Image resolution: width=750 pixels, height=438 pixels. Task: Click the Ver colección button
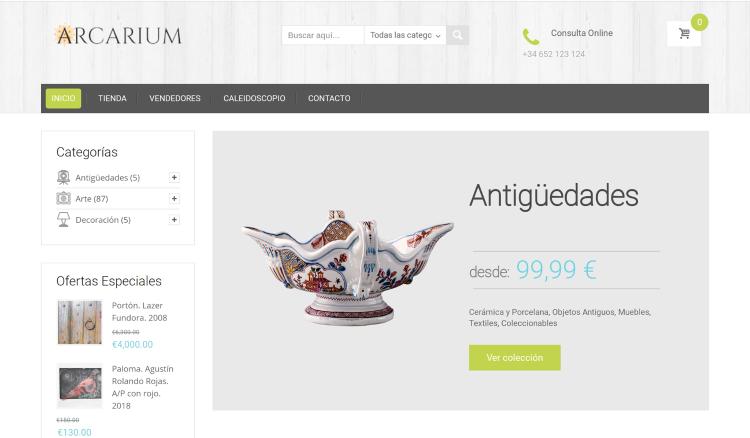(515, 358)
